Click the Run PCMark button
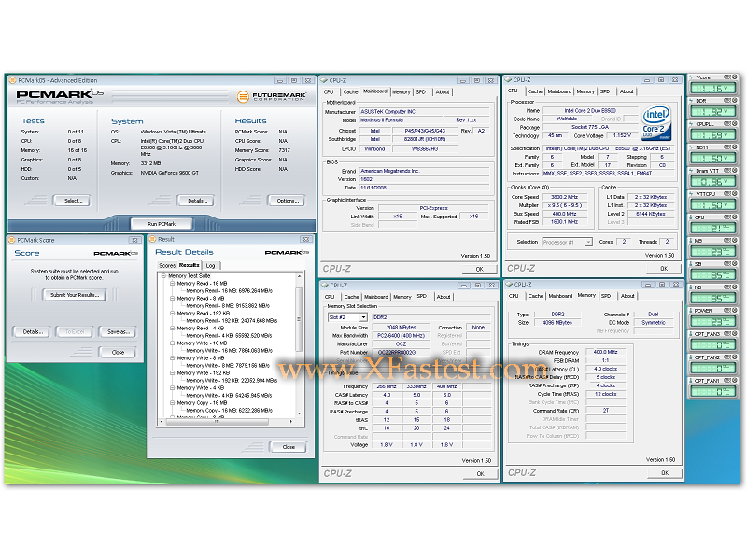747x560 pixels. (162, 223)
